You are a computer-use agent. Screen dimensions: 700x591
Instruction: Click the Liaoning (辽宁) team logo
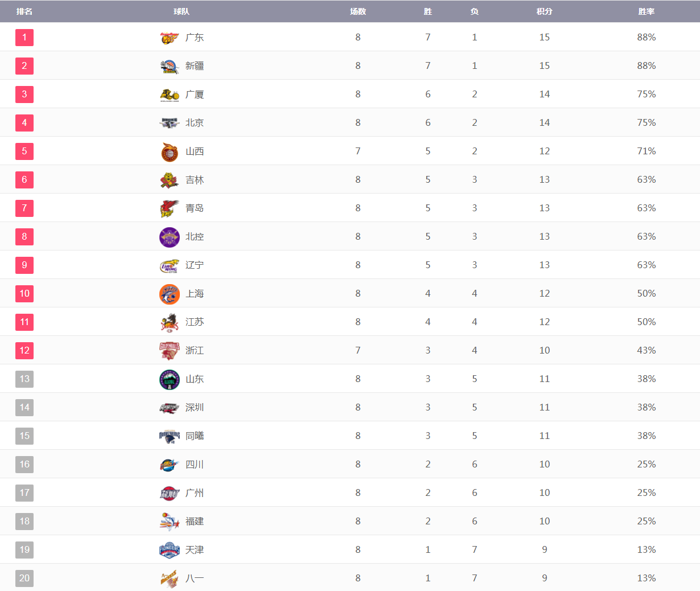coord(169,266)
